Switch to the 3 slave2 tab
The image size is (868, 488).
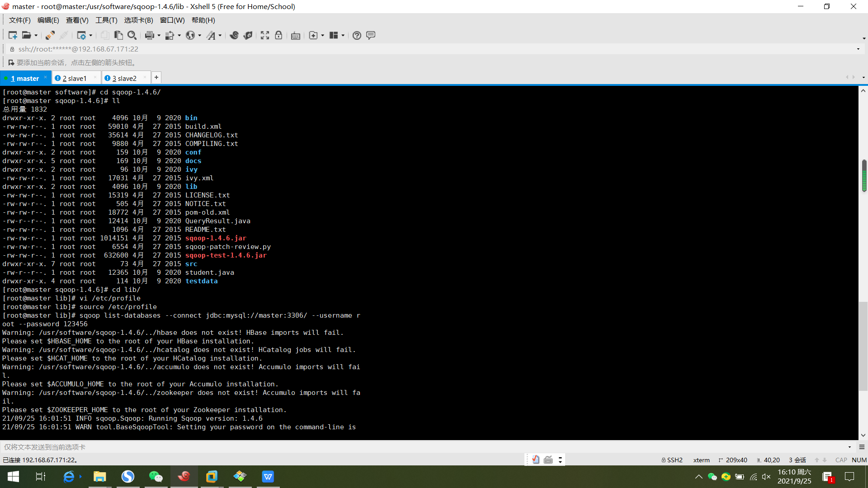(x=125, y=78)
